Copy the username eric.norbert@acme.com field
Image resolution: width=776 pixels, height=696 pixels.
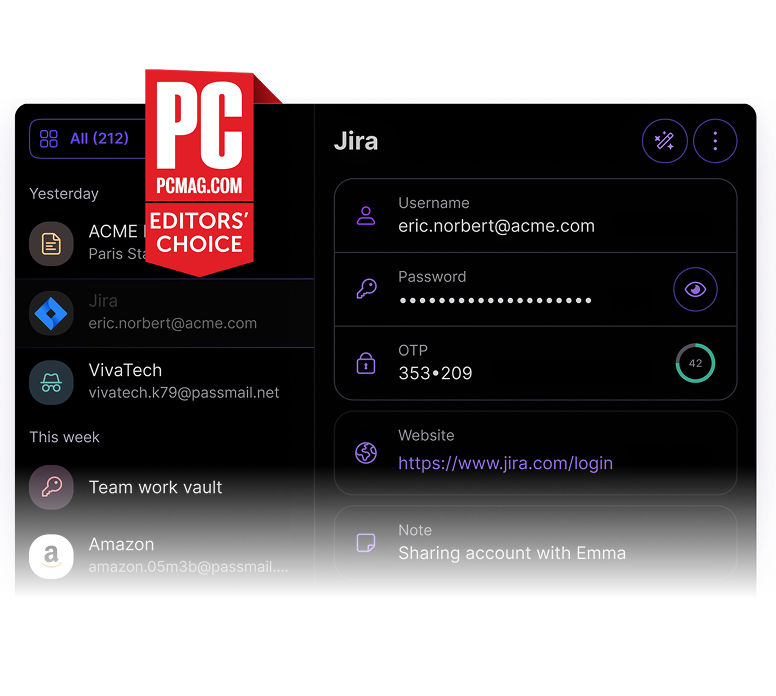click(496, 226)
